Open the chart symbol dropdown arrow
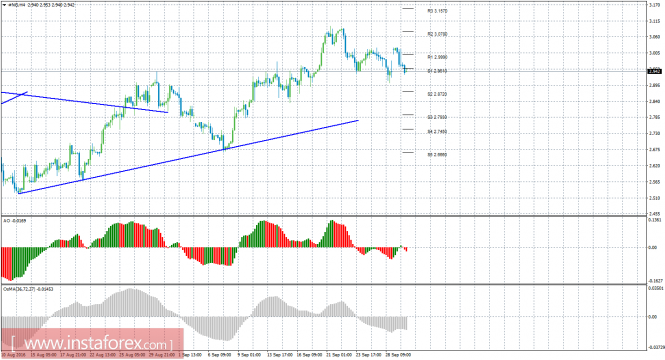This screenshot has width=665, height=360. click(x=4, y=5)
